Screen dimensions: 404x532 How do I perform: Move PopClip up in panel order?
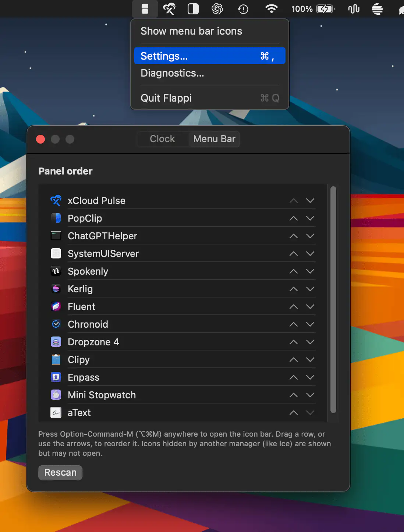point(294,218)
